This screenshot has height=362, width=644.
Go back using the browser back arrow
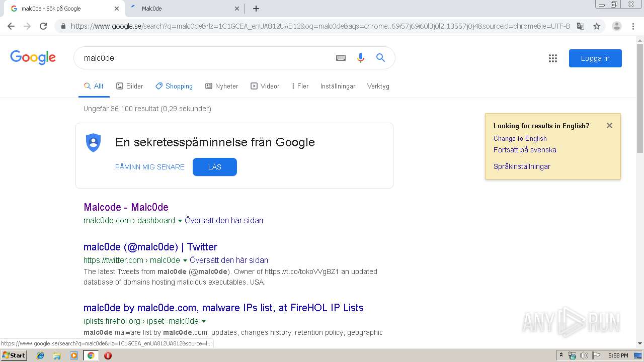[x=11, y=26]
